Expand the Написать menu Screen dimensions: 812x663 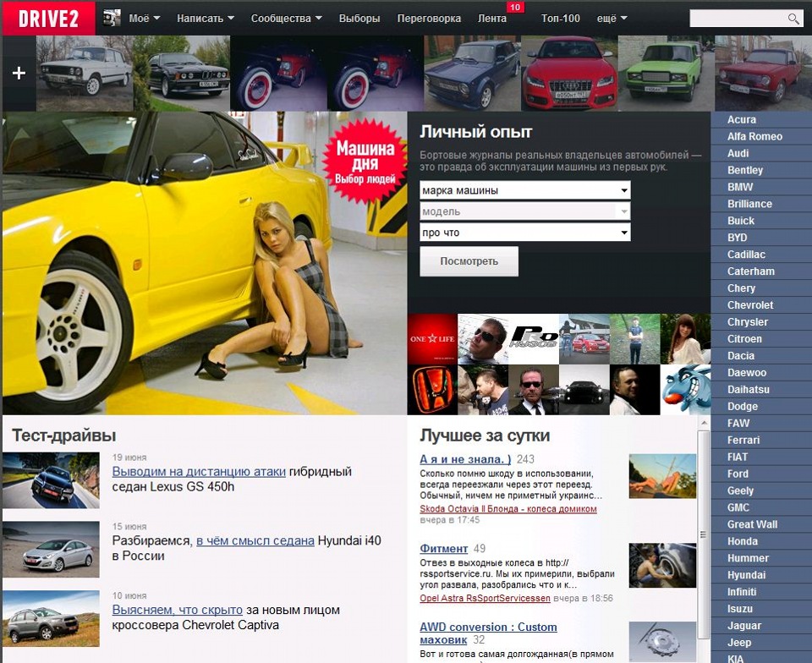(206, 18)
